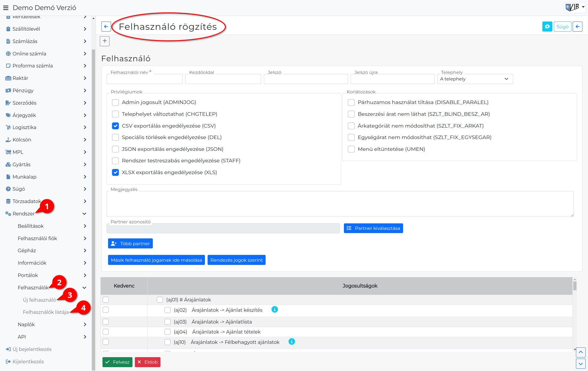The height and width of the screenshot is (371, 588).
Task: Tick Menü eltüntetése (UMEN) checkbox
Action: tap(351, 149)
